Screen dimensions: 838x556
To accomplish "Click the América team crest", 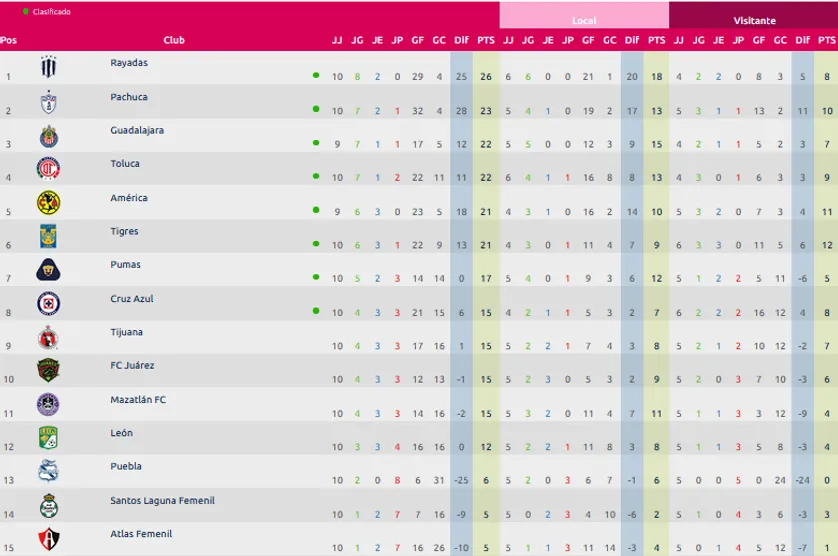I will coord(48,203).
